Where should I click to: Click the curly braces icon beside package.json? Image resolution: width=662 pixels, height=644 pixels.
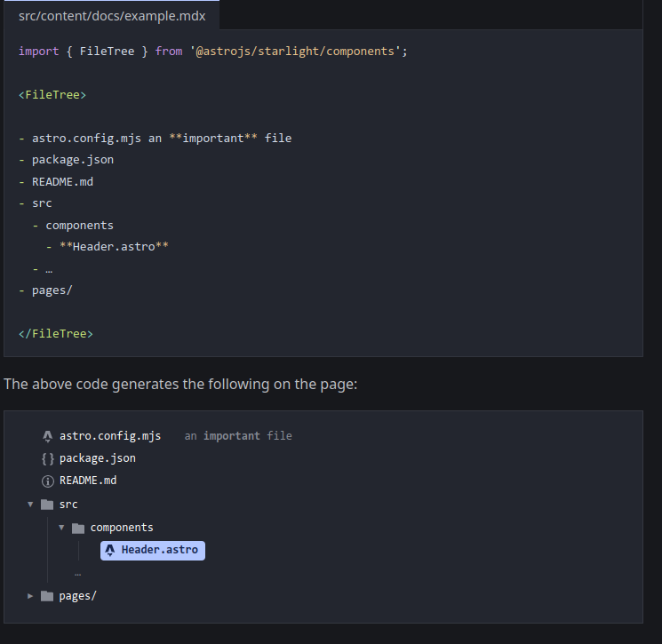pos(48,458)
